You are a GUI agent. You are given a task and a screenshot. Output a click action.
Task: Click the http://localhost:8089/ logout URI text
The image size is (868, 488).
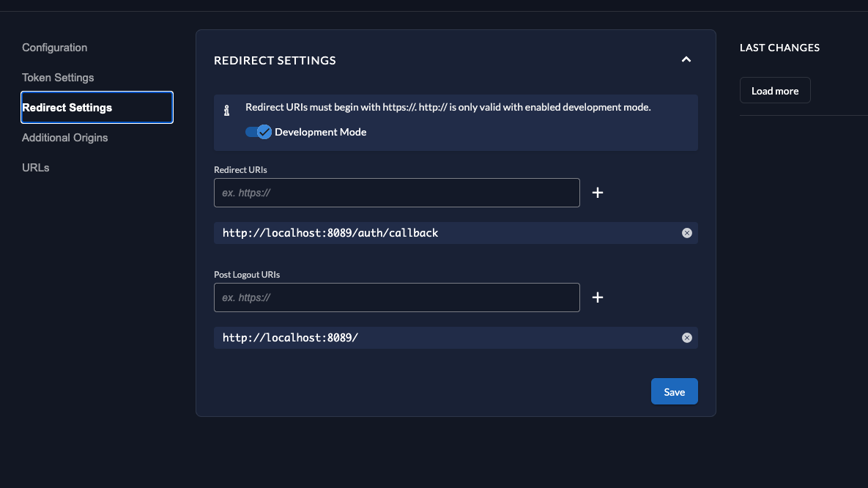tap(291, 338)
